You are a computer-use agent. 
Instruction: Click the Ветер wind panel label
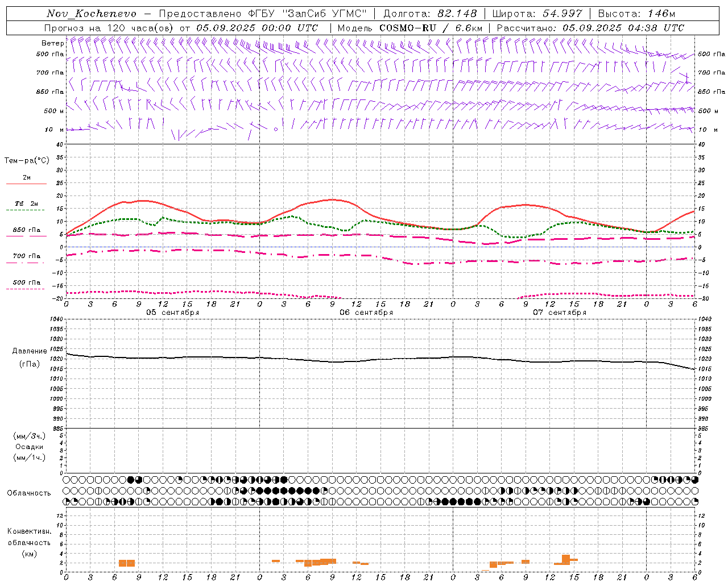(x=52, y=43)
